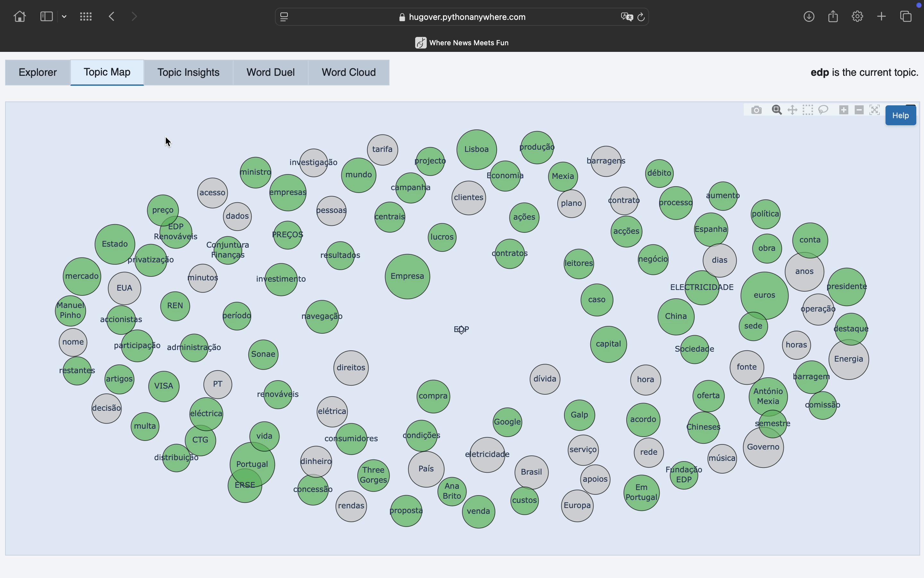This screenshot has height=578, width=924.
Task: Expand the sidebar options dropdown arrow
Action: (64, 16)
